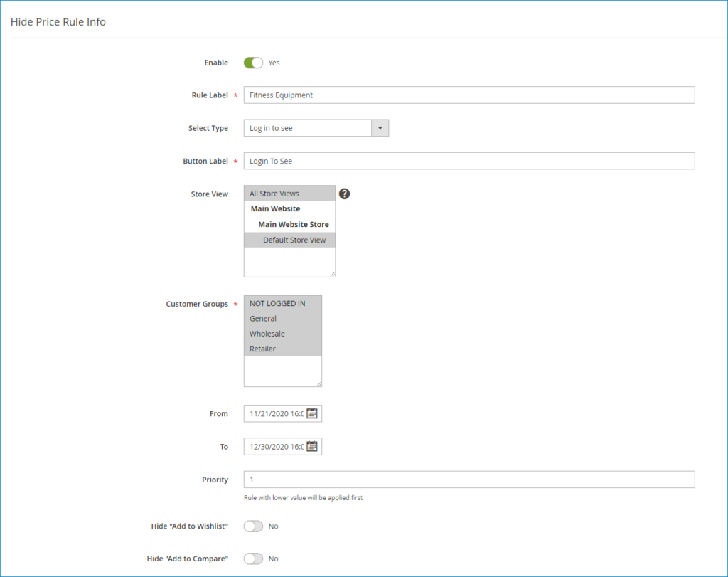Open the To date calendar picker
This screenshot has height=577, width=728.
pyautogui.click(x=312, y=447)
